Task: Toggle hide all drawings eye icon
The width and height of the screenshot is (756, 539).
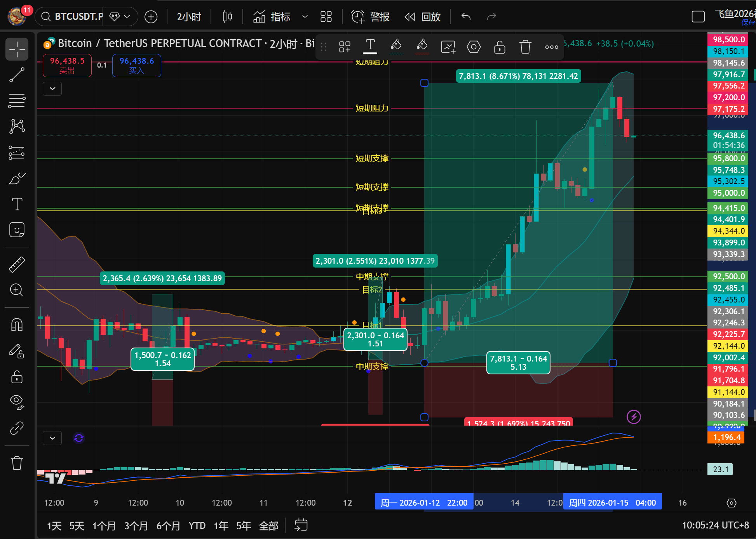Action: pyautogui.click(x=17, y=402)
